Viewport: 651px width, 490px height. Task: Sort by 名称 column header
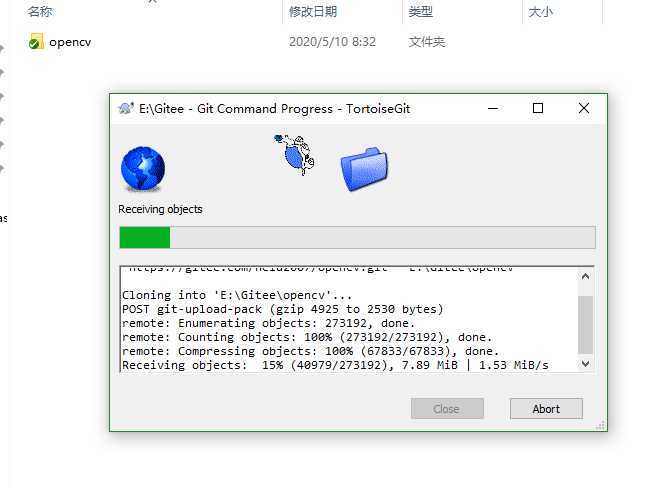click(x=40, y=11)
